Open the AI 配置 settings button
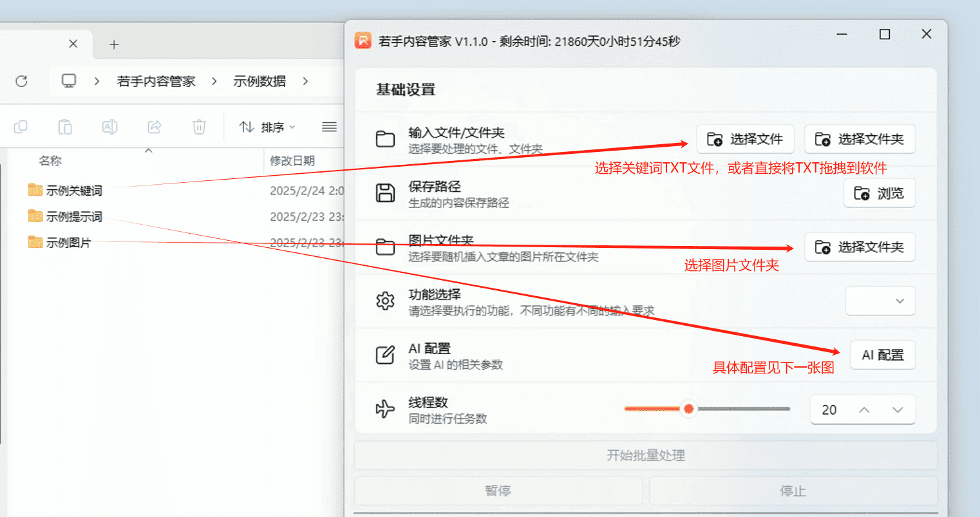The width and height of the screenshot is (980, 517). point(882,355)
